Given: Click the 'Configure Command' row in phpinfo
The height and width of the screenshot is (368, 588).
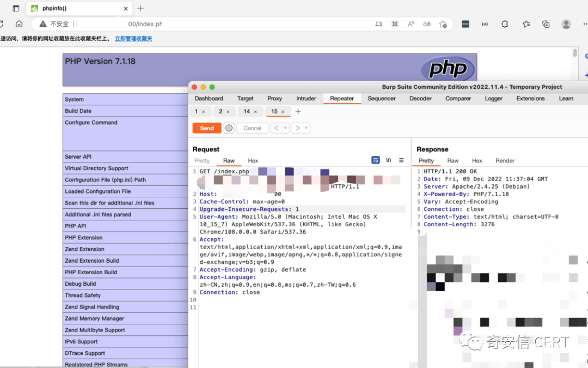Looking at the screenshot, I should click(125, 134).
